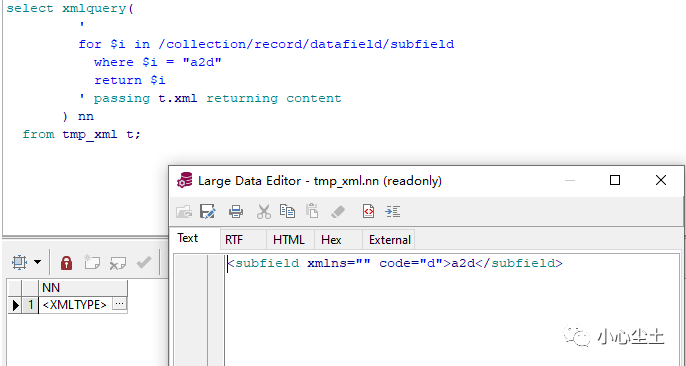Click the insert record icon
Image resolution: width=686 pixels, height=366 pixels.
point(92,262)
